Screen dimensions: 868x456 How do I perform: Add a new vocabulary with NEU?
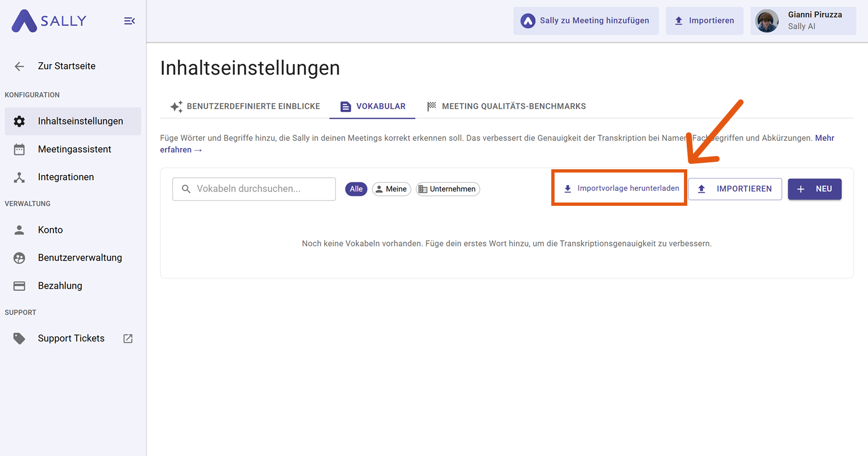tap(814, 189)
